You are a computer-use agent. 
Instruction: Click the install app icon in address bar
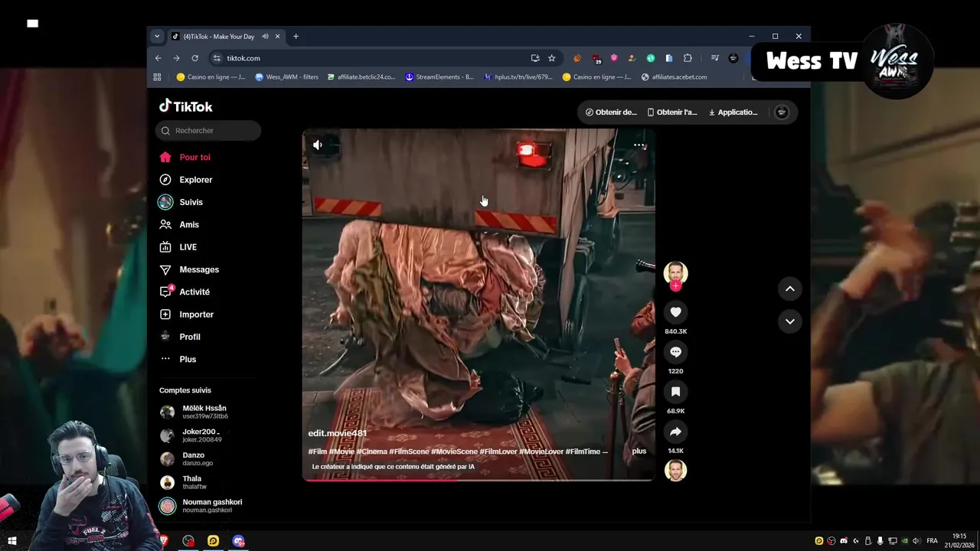(x=535, y=58)
